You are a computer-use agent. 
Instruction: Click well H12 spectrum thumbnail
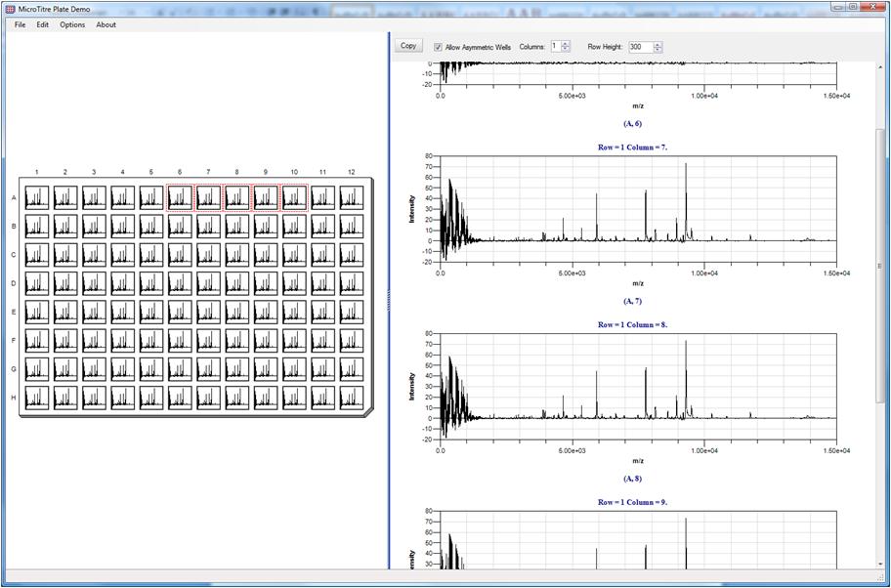point(351,398)
